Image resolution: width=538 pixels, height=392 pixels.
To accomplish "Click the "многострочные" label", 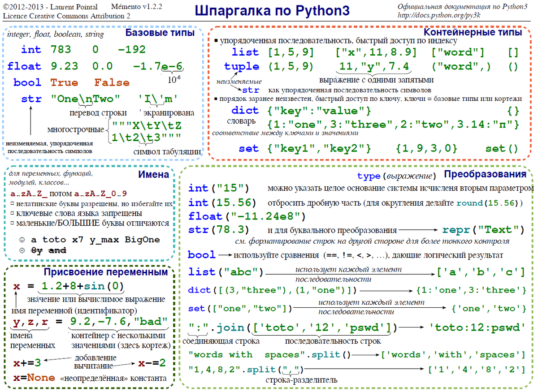I will click(x=75, y=130).
